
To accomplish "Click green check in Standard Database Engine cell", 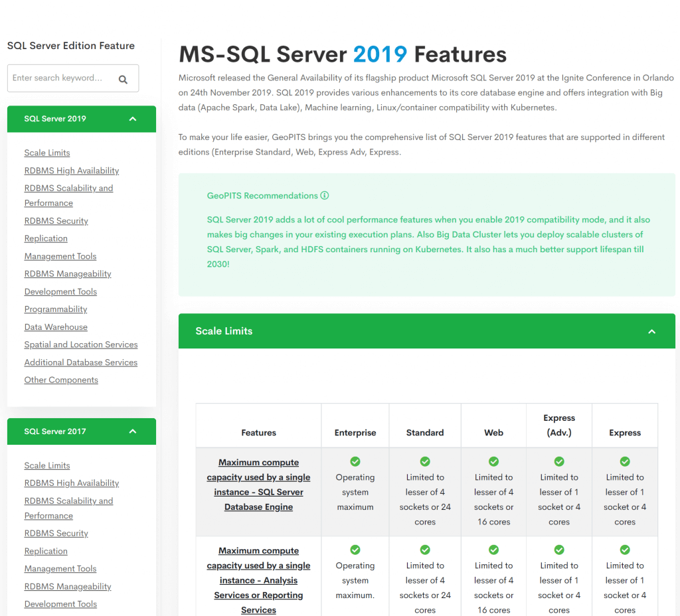I will (425, 462).
